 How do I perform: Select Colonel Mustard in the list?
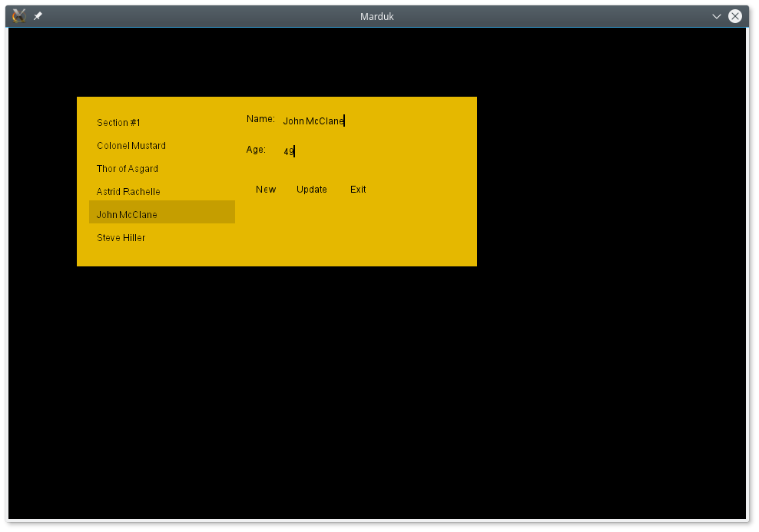click(131, 146)
